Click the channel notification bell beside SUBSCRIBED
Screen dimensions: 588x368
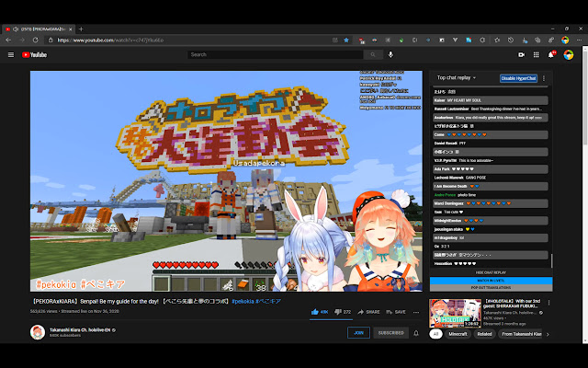(416, 333)
